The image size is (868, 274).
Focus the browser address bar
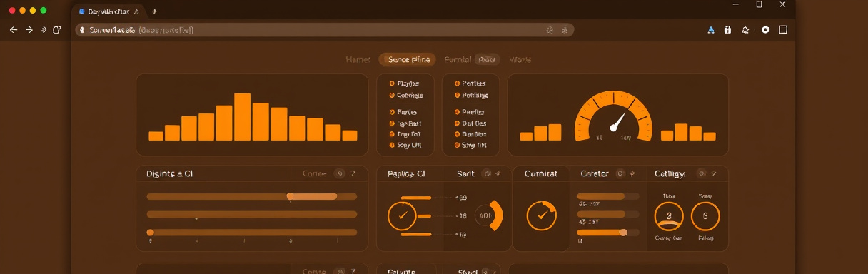[x=325, y=30]
